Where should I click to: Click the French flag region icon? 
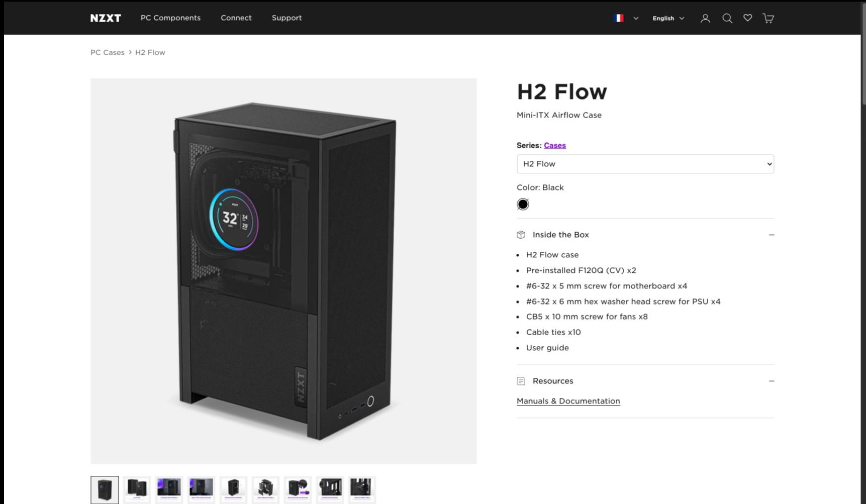(x=619, y=18)
